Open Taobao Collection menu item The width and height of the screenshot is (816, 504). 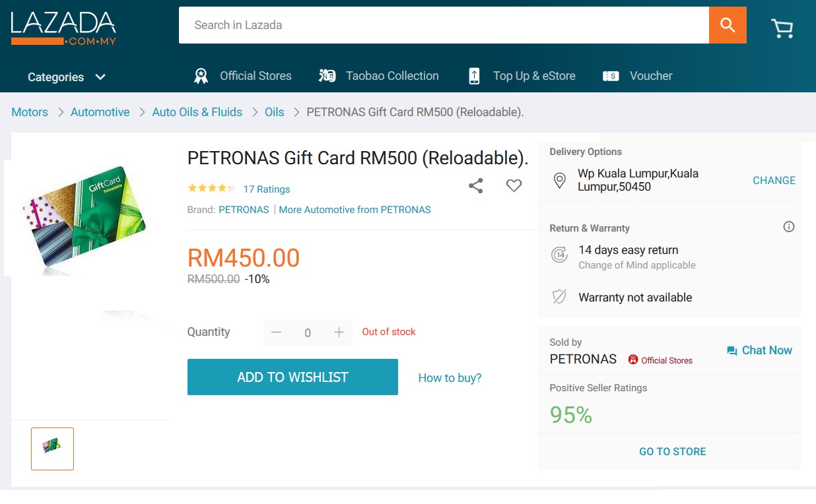pyautogui.click(x=392, y=76)
